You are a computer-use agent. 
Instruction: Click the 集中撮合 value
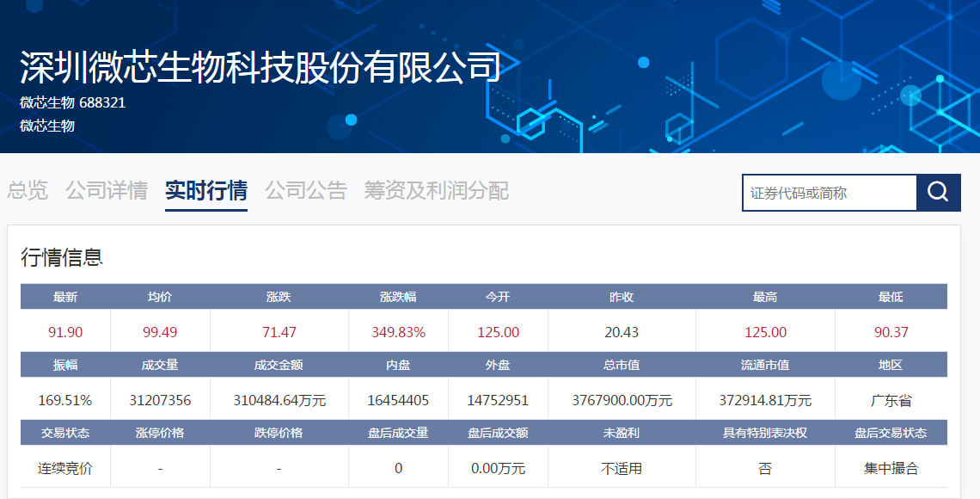click(x=891, y=468)
